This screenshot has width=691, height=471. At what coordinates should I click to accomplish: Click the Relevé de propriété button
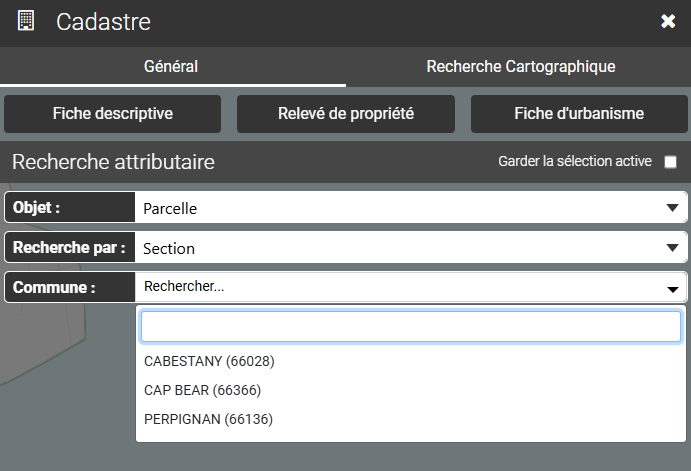[346, 114]
